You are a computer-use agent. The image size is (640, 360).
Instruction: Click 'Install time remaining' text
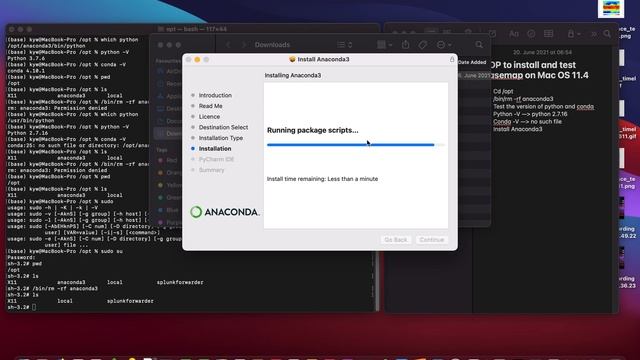click(322, 179)
